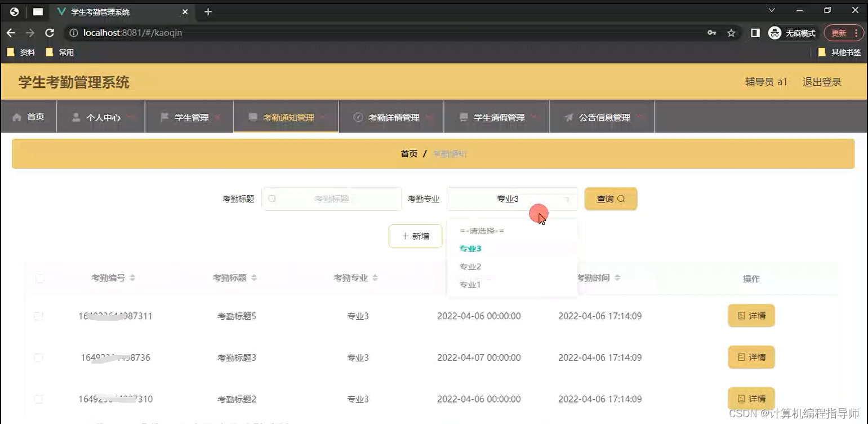Choose 专业2 in the dropdown list
Image resolution: width=868 pixels, height=424 pixels.
point(512,267)
